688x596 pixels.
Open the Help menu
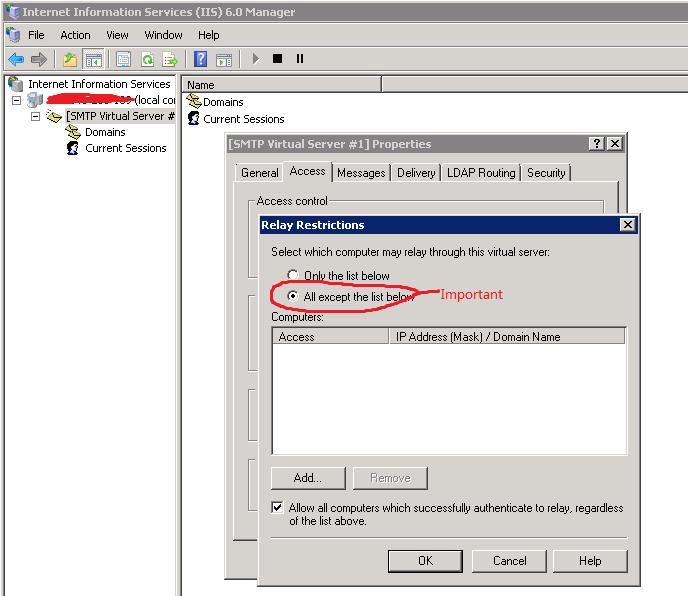click(208, 35)
